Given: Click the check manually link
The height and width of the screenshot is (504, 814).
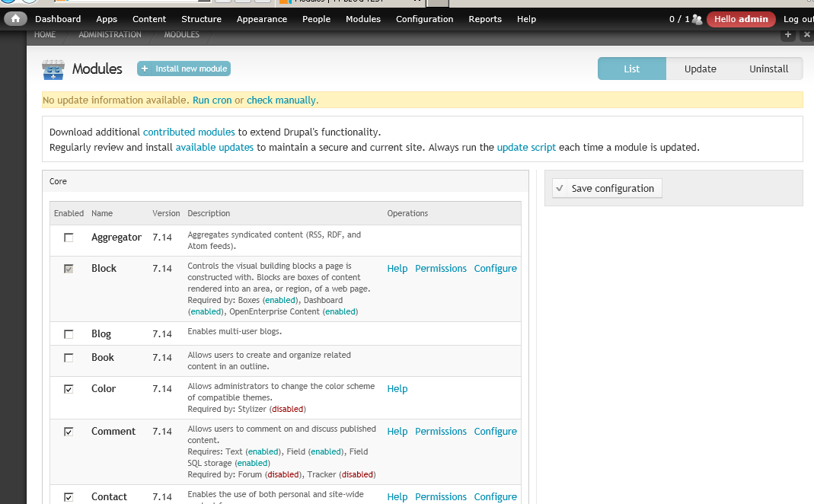Looking at the screenshot, I should point(281,100).
